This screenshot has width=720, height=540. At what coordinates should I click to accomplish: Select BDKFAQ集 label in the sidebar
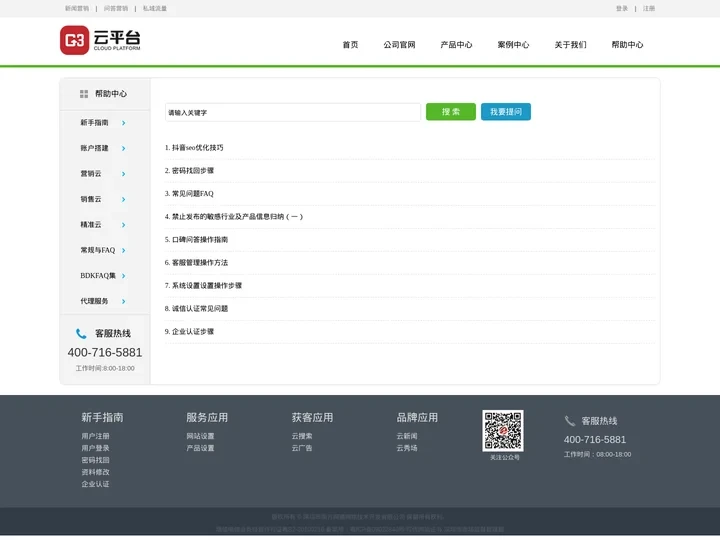click(98, 276)
